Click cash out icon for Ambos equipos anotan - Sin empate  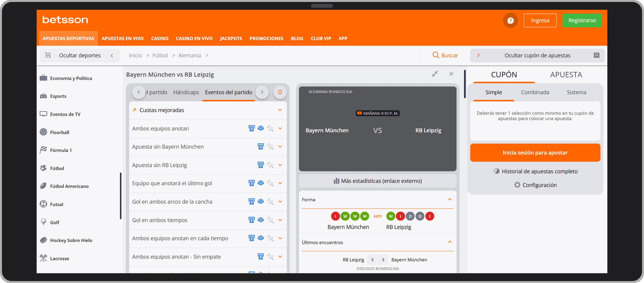point(261,256)
